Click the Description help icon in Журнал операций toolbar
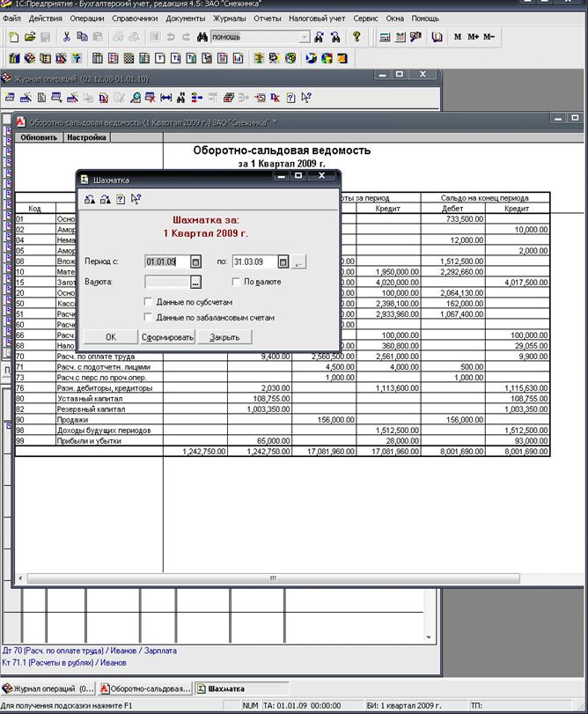The height and width of the screenshot is (714, 588). click(x=290, y=98)
